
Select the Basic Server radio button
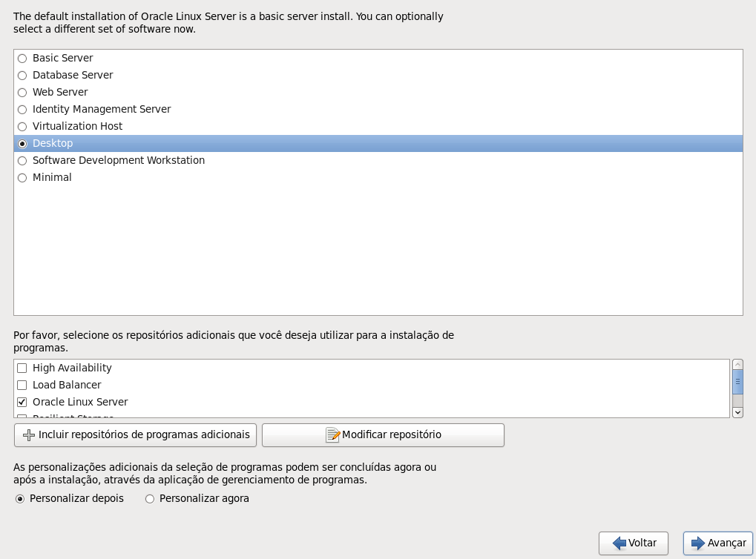tap(22, 59)
